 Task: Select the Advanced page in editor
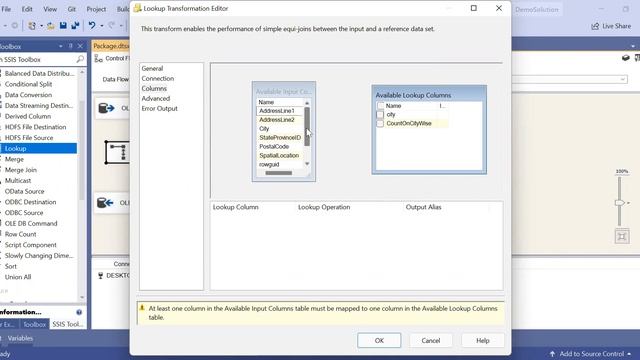(156, 98)
